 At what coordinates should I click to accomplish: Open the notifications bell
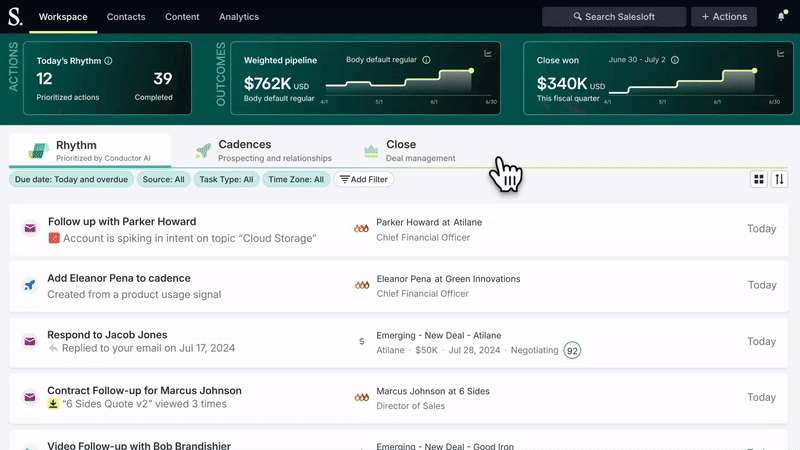(781, 17)
